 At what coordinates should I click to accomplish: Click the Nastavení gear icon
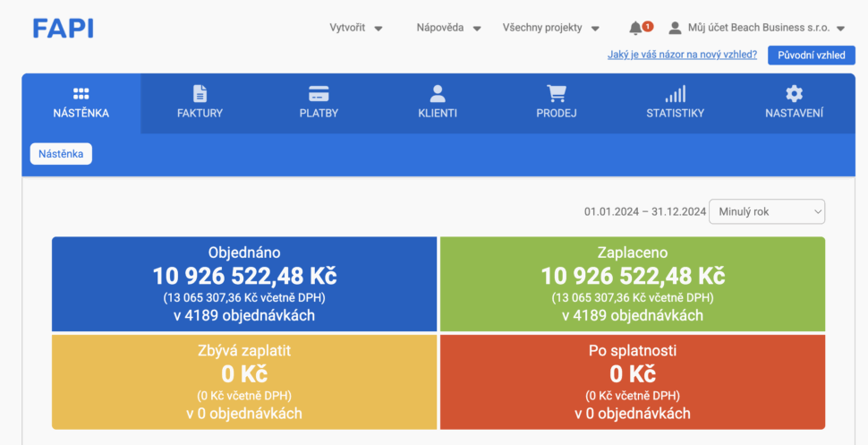pos(794,94)
